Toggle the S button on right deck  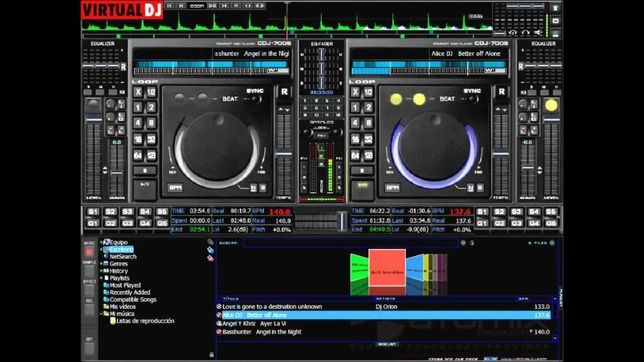tap(480, 188)
